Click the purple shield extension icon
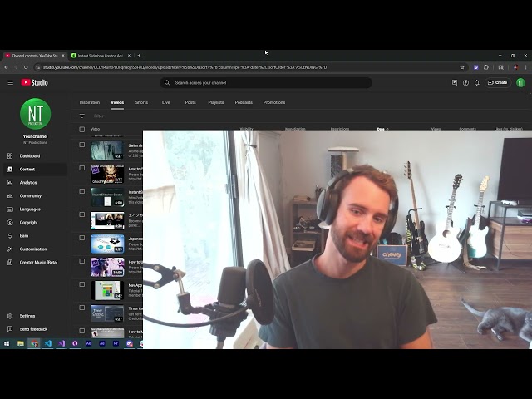The width and height of the screenshot is (532, 399). click(x=476, y=67)
